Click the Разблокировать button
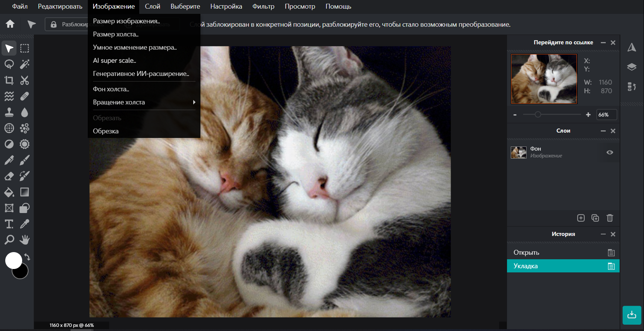Image resolution: width=644 pixels, height=331 pixels. pos(68,24)
